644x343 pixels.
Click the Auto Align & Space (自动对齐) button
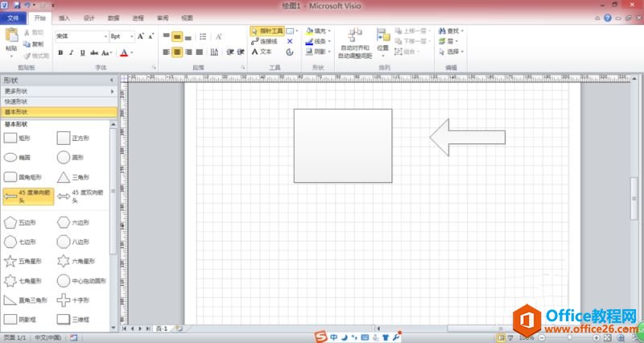click(x=354, y=42)
